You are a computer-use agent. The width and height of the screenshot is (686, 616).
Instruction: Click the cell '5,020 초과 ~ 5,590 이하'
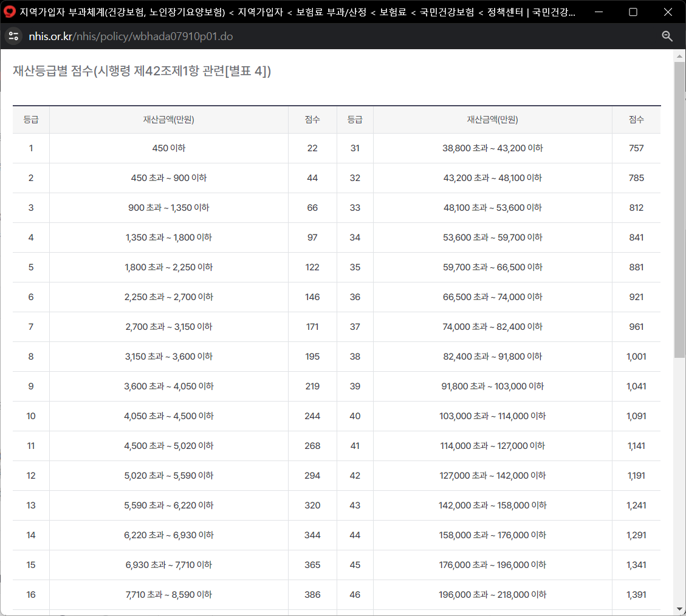coord(169,476)
